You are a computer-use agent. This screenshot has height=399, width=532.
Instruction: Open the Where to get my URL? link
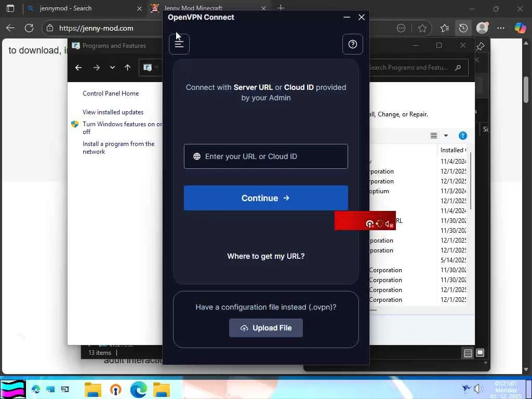[265, 256]
